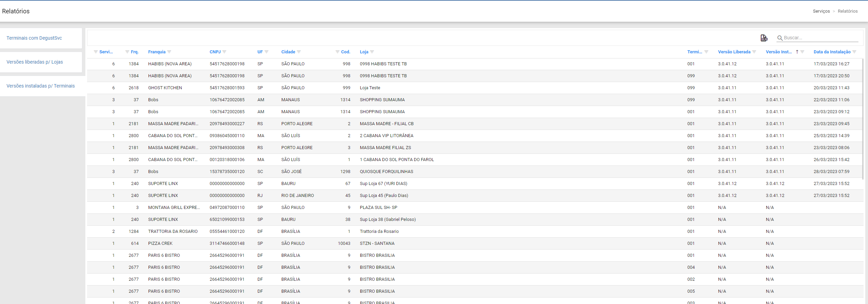Open the Versão Inst... column filter icon
The image size is (868, 304).
pyautogui.click(x=802, y=52)
